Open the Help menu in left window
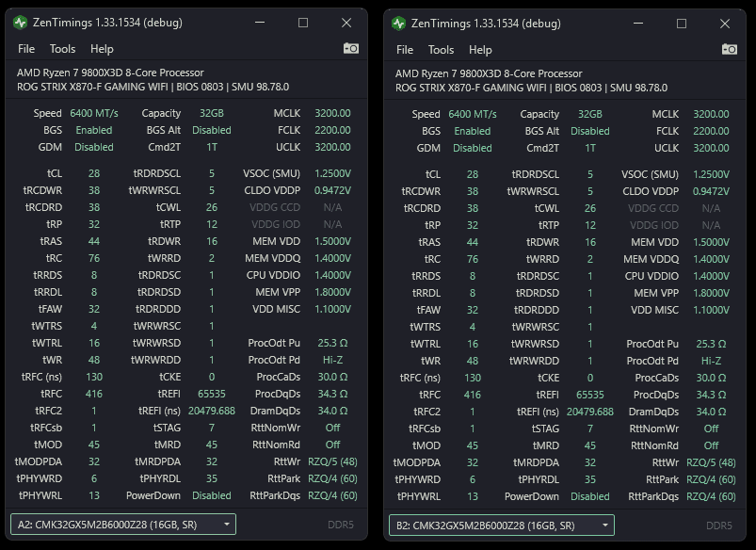This screenshot has height=550, width=756. tap(102, 49)
